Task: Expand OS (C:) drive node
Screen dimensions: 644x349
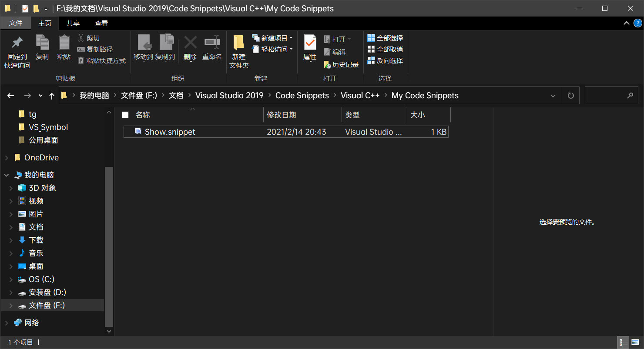Action: [x=11, y=279]
